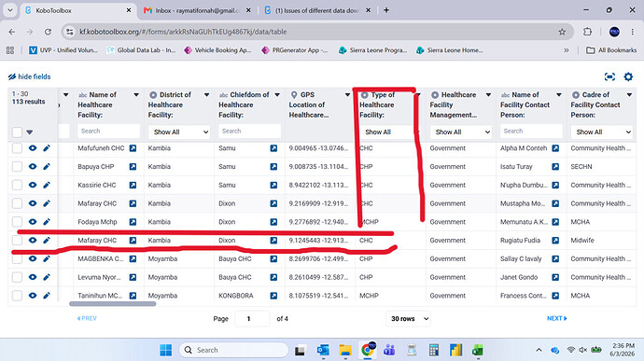644x361 pixels.
Task: Open the Isatu Turay contact arrow icon
Action: (555, 167)
